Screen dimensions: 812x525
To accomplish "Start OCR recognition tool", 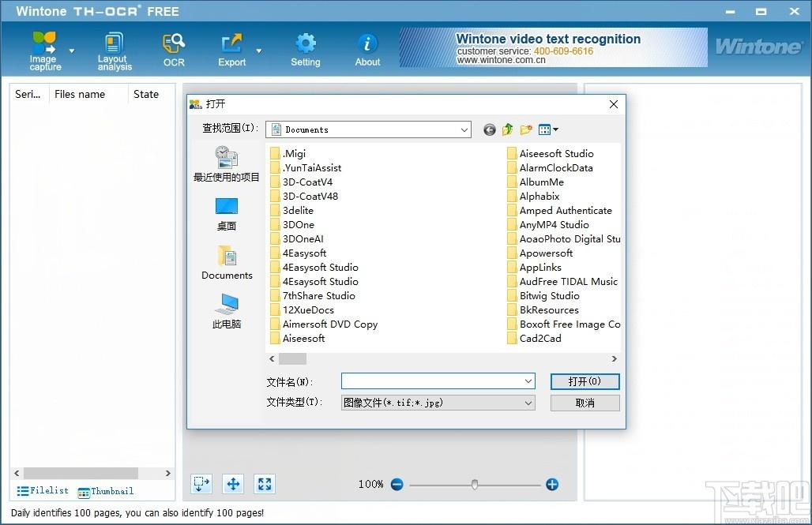I will point(174,51).
